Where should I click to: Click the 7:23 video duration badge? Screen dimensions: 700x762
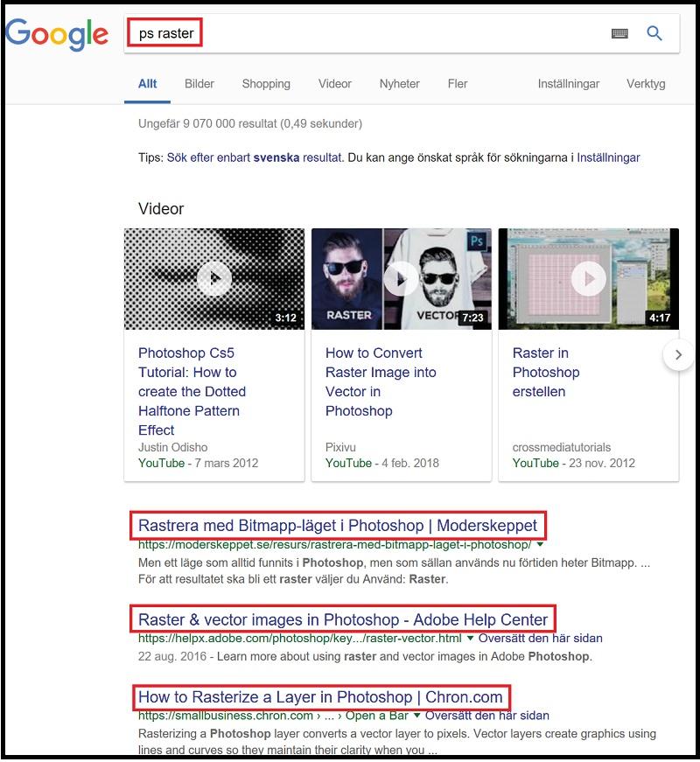coord(472,318)
